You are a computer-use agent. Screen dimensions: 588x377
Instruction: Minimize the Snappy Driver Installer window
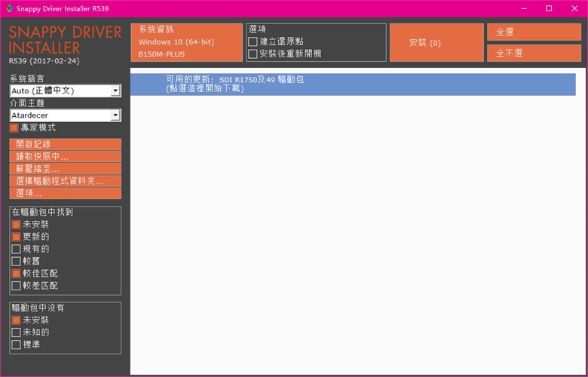click(524, 8)
